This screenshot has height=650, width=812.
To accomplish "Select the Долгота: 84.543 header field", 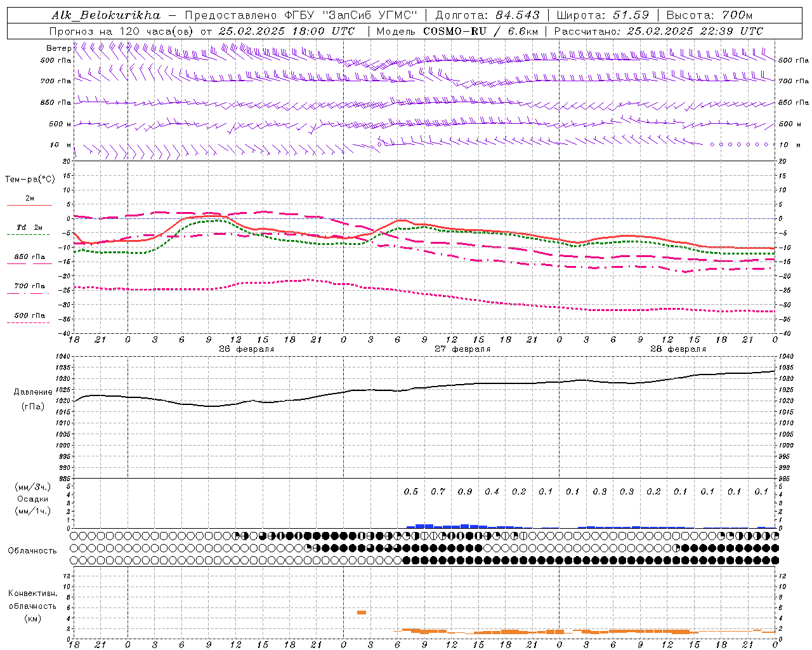I will 487,15.
